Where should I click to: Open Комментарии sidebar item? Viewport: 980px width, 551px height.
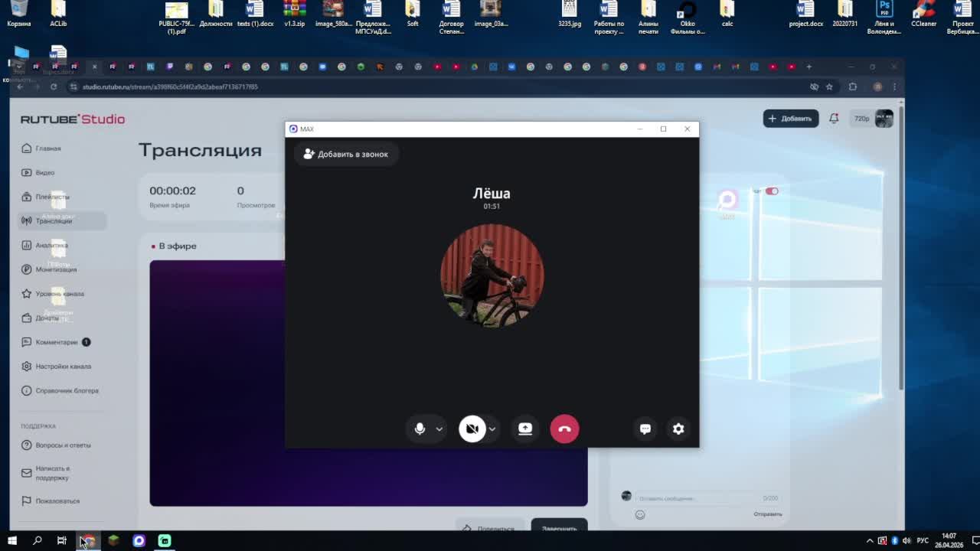[56, 342]
